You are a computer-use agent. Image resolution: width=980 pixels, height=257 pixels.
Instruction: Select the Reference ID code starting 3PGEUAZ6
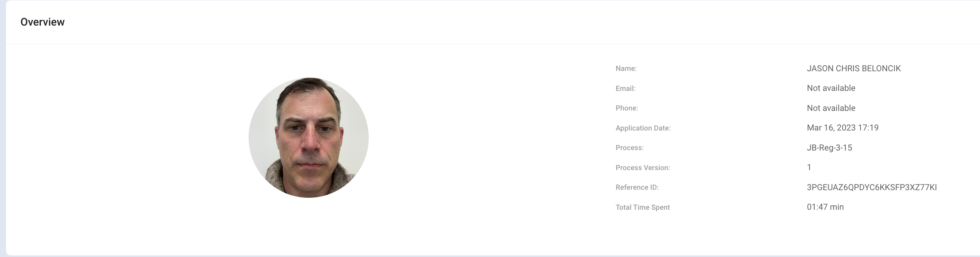(x=872, y=187)
